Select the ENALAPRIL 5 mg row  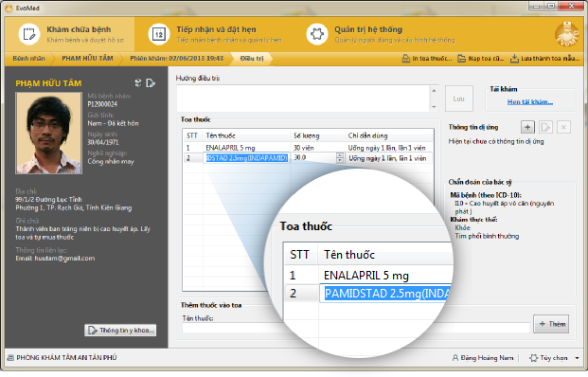309,148
